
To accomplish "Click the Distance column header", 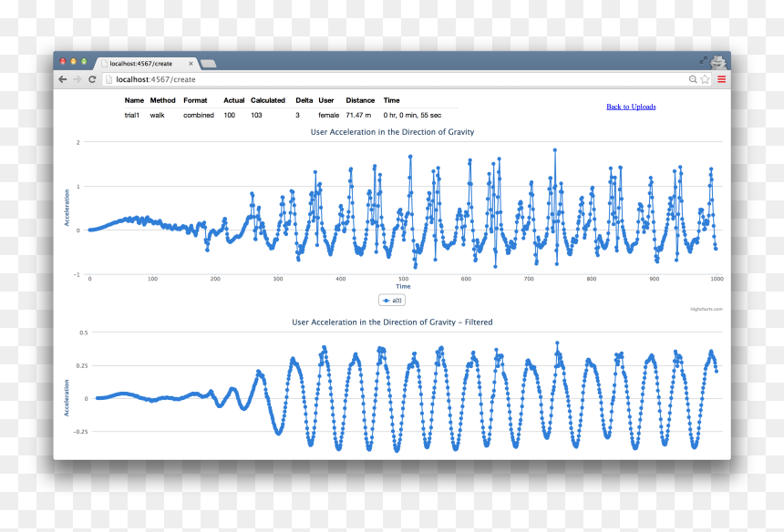I will 360,100.
